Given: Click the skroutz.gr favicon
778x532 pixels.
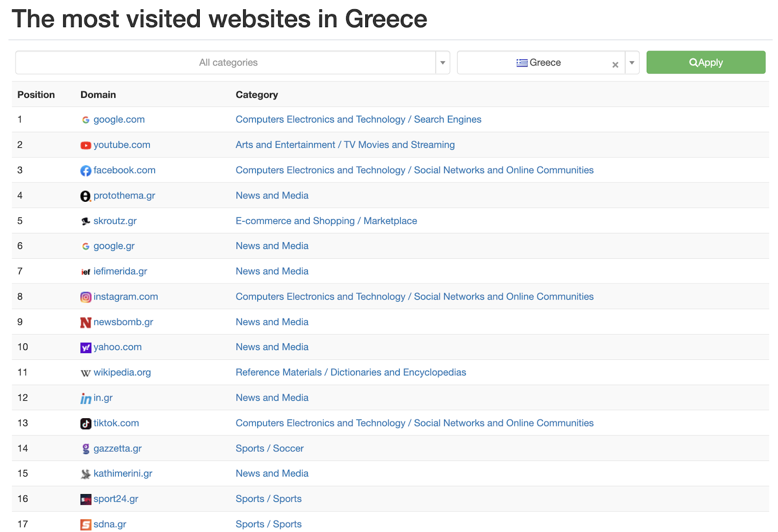Looking at the screenshot, I should 86,221.
